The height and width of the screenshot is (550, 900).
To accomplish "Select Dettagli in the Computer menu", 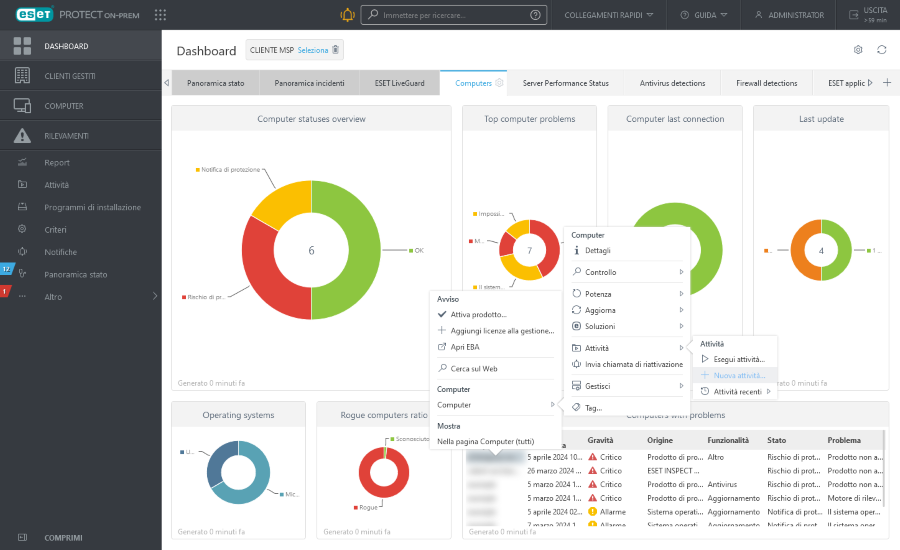I will point(598,250).
